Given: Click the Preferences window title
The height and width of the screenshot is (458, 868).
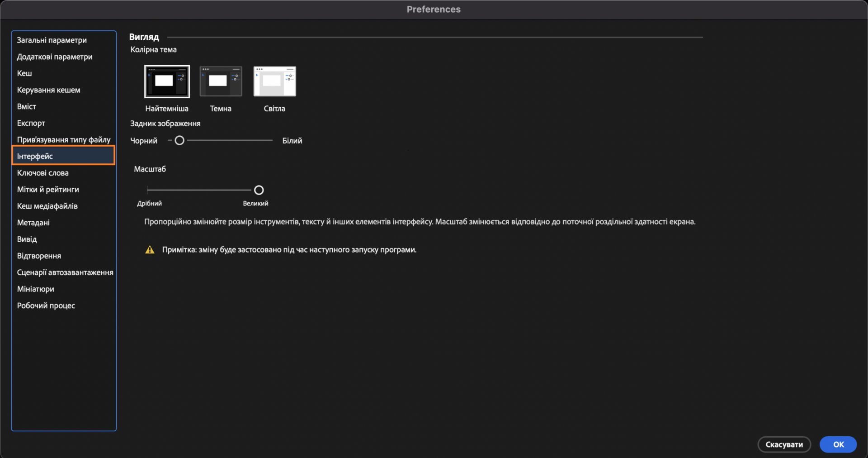Looking at the screenshot, I should (434, 10).
